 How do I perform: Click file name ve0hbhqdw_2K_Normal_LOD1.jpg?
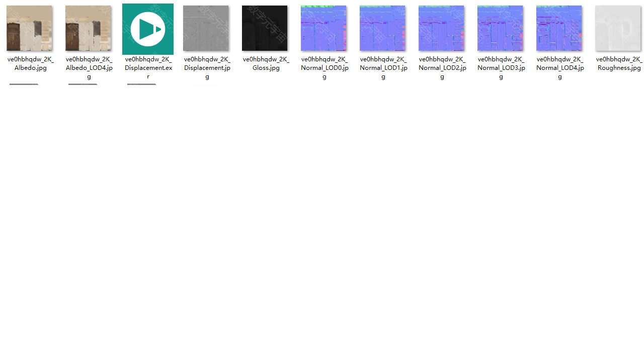click(383, 68)
